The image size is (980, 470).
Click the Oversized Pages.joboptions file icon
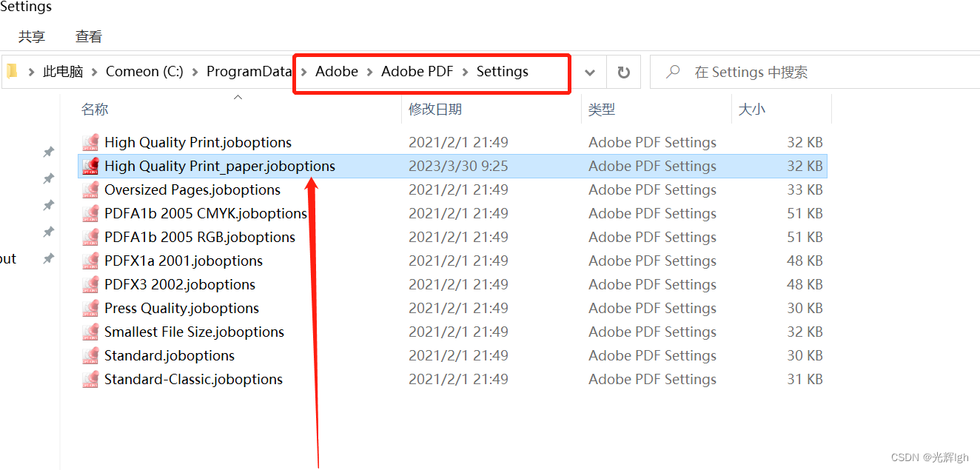91,189
